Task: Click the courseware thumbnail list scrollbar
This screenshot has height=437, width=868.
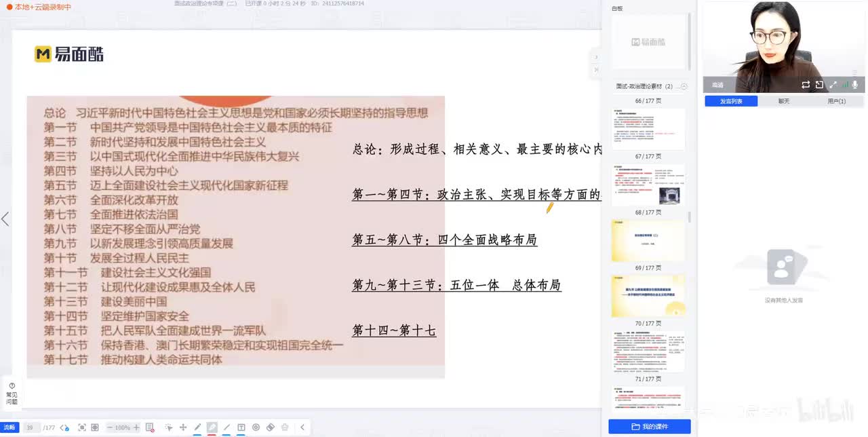Action: (x=690, y=216)
